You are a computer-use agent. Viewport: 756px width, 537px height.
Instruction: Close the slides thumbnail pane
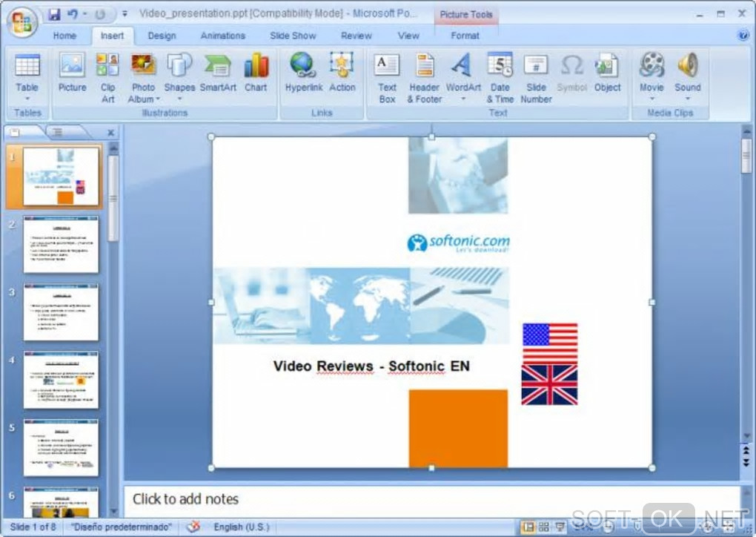[x=110, y=132]
